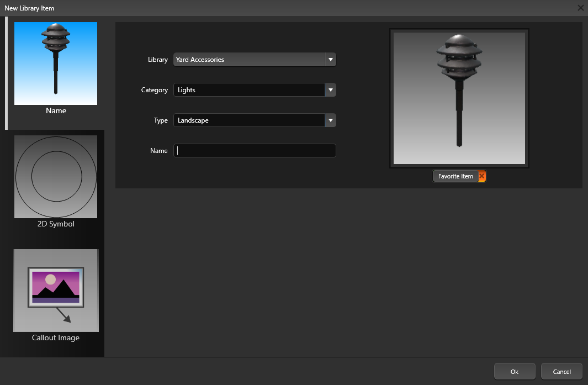Switch to the Callout Image tab label

(56, 338)
